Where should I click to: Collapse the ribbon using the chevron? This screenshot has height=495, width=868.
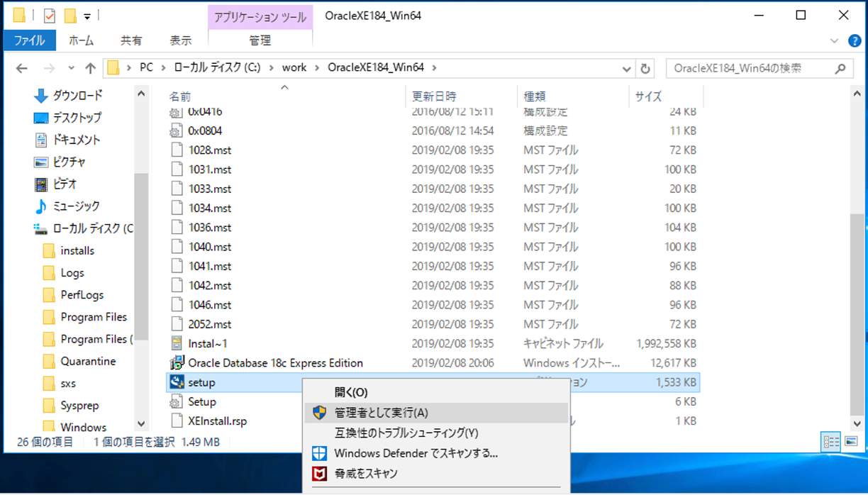[x=835, y=41]
